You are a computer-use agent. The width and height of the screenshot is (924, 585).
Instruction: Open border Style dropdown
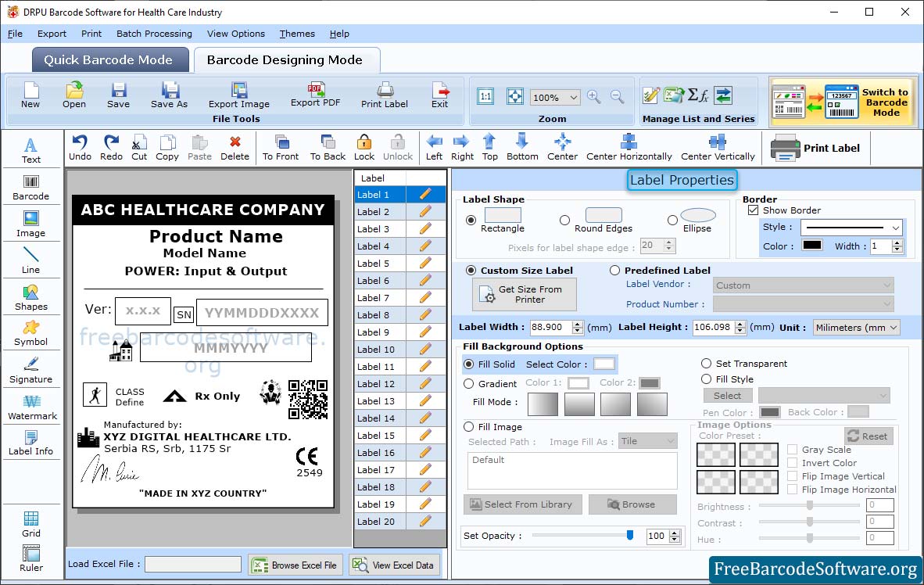(x=896, y=228)
